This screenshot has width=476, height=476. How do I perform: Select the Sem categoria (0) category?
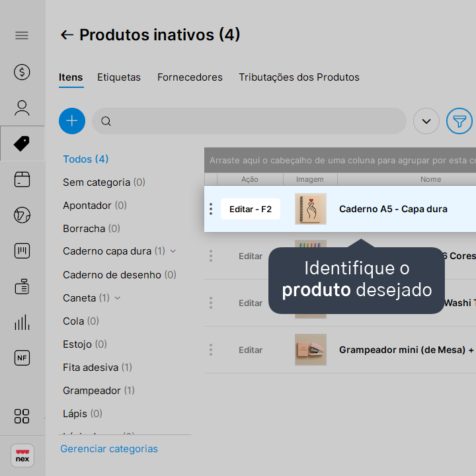pos(104,182)
